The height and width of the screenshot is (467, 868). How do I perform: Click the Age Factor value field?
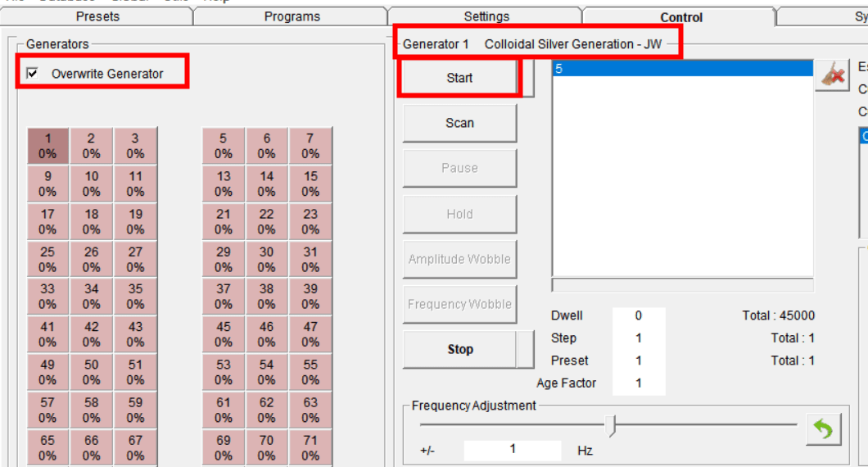click(x=638, y=383)
